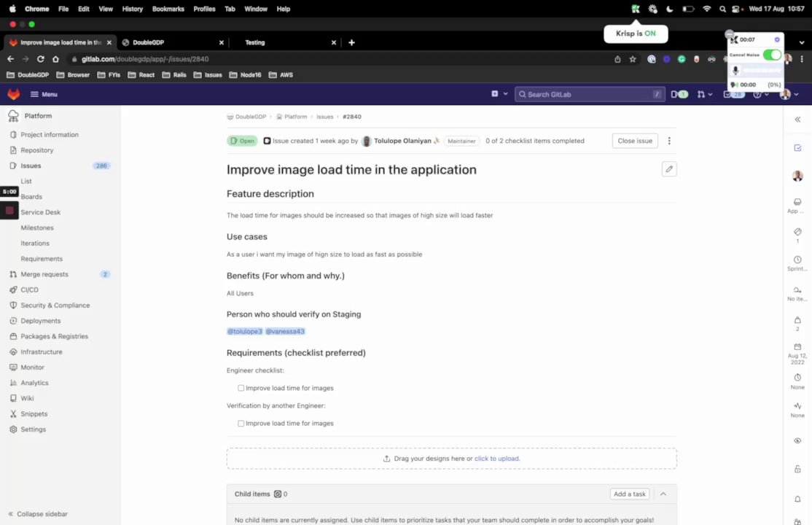Check the Verification by another Engineer box
This screenshot has width=812, height=525.
click(x=241, y=424)
